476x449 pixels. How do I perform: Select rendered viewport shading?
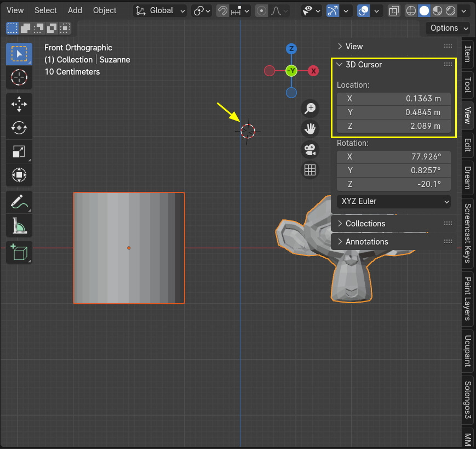450,11
